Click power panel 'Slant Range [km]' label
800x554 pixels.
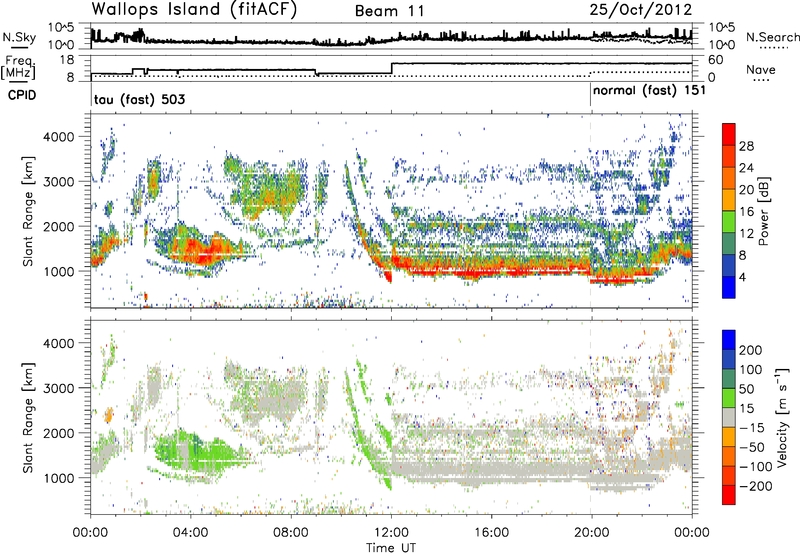28,211
